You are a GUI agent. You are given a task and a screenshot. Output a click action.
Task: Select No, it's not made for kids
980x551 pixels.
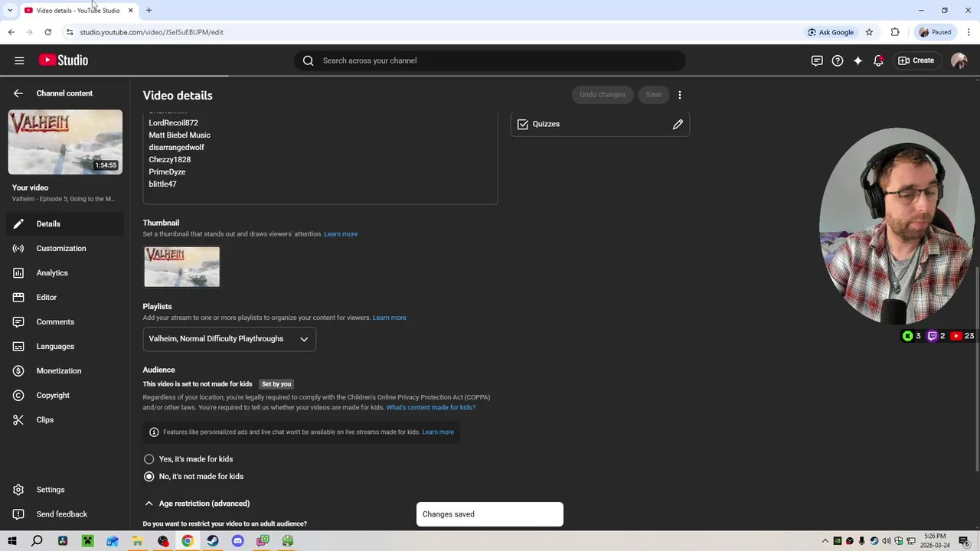(x=149, y=476)
